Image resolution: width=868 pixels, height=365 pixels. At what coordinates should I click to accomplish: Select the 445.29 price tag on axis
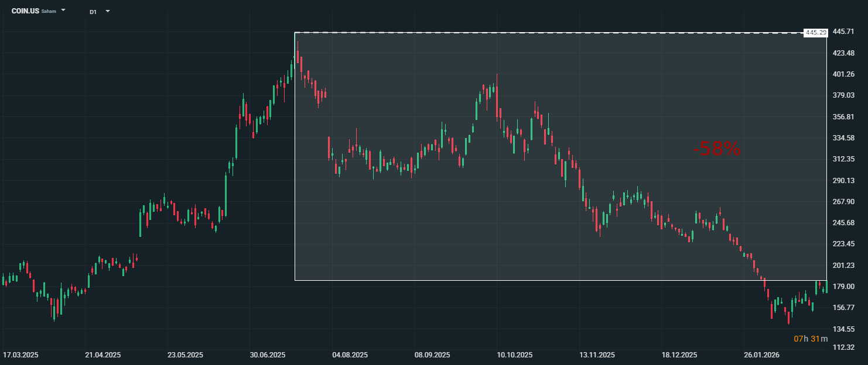pyautogui.click(x=815, y=33)
